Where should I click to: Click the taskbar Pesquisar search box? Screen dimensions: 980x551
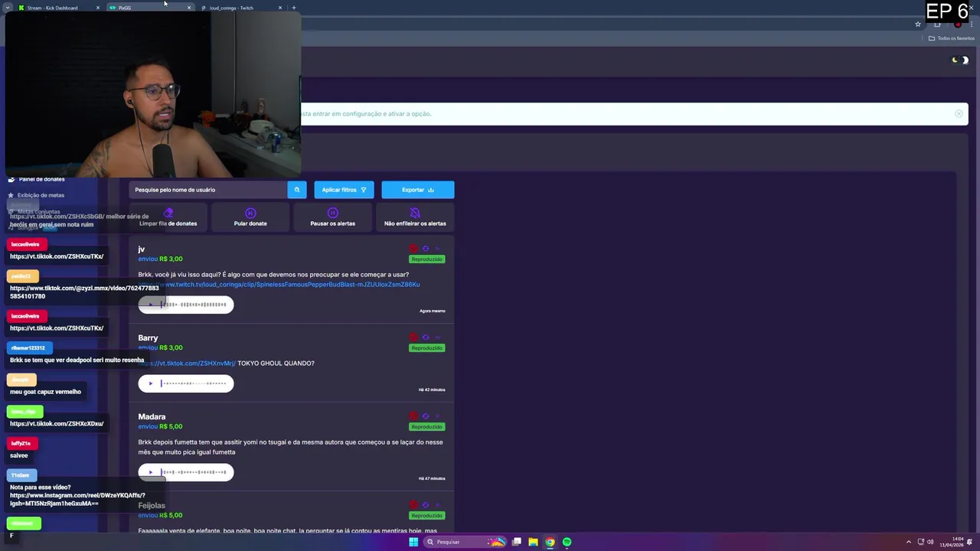click(x=465, y=542)
